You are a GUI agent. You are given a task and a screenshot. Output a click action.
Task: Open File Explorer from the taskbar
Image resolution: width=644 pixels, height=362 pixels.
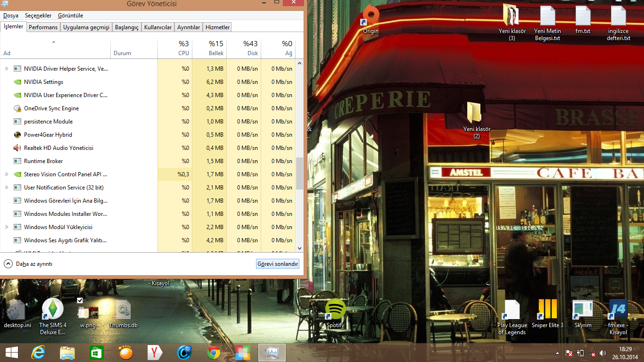(x=67, y=353)
